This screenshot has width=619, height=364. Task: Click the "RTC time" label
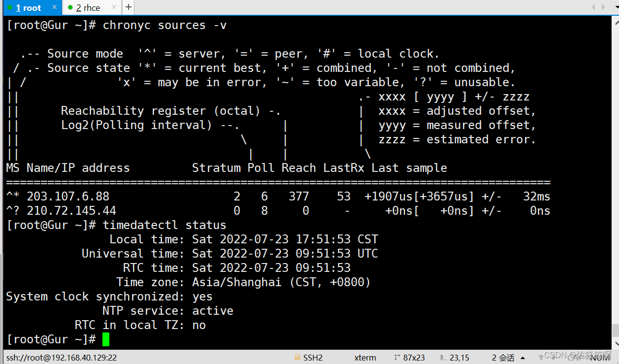coord(154,268)
